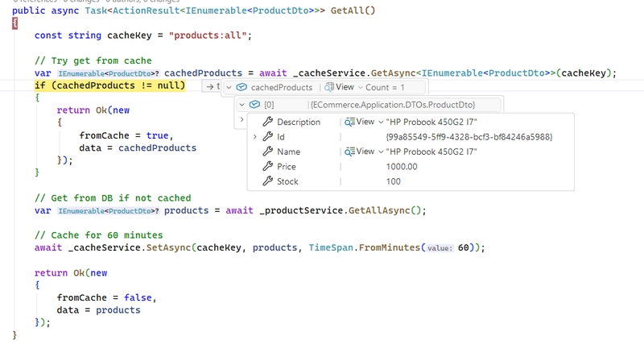Click the '// Try get from cache' comment
The height and width of the screenshot is (349, 644).
tap(93, 60)
